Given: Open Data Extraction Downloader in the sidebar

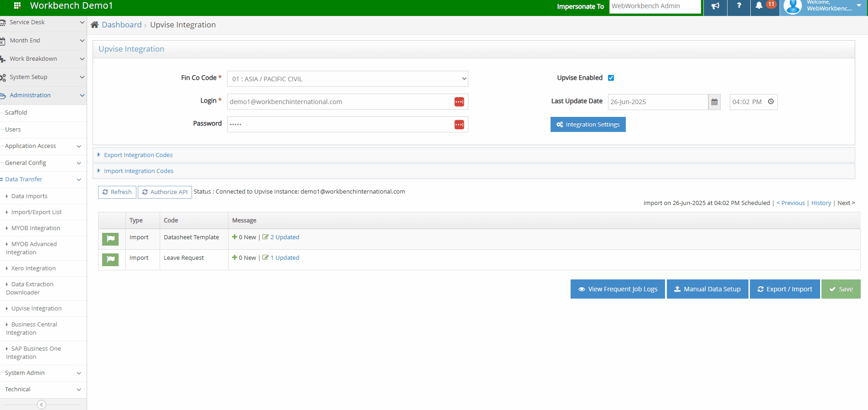Looking at the screenshot, I should 30,288.
